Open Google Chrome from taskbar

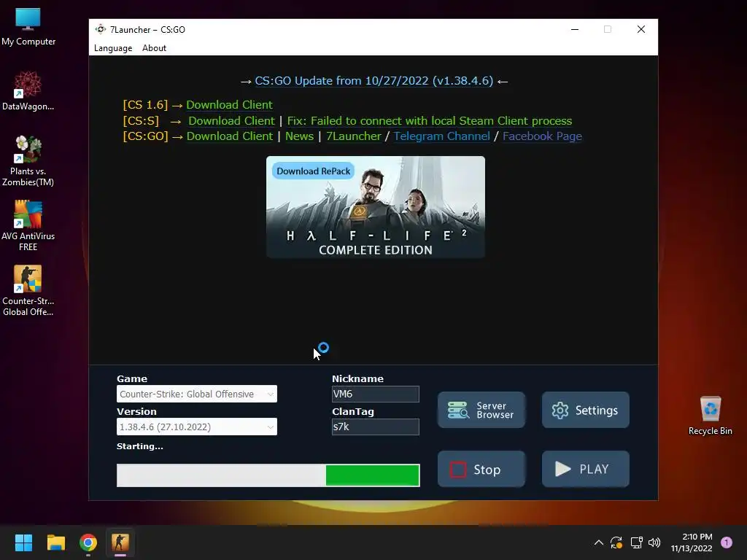tap(88, 542)
